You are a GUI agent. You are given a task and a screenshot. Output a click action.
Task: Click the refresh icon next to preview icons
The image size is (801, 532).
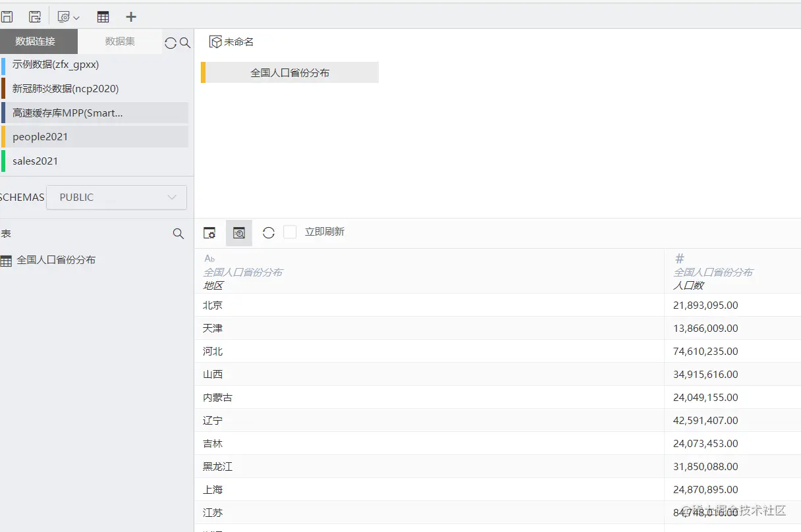pyautogui.click(x=268, y=232)
